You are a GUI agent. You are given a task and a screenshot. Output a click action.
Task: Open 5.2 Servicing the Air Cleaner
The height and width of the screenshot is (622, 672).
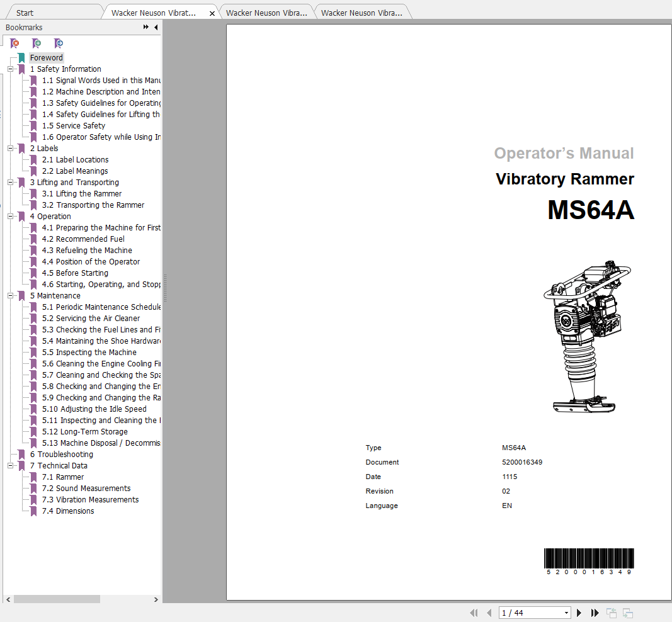tap(91, 319)
